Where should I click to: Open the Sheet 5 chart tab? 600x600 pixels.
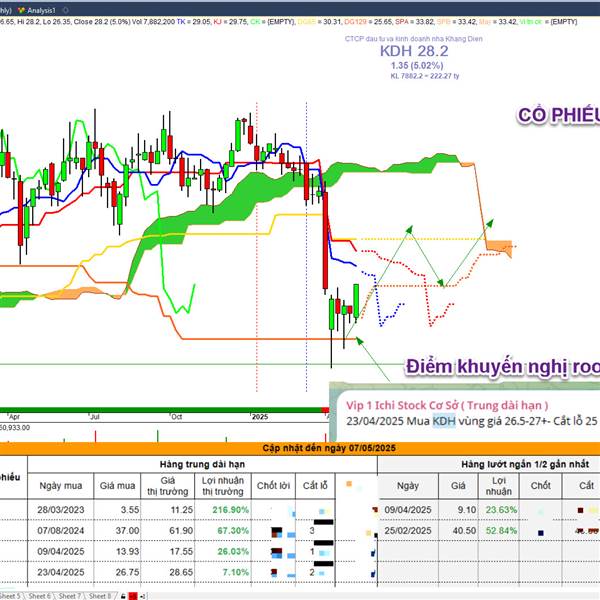(11, 596)
